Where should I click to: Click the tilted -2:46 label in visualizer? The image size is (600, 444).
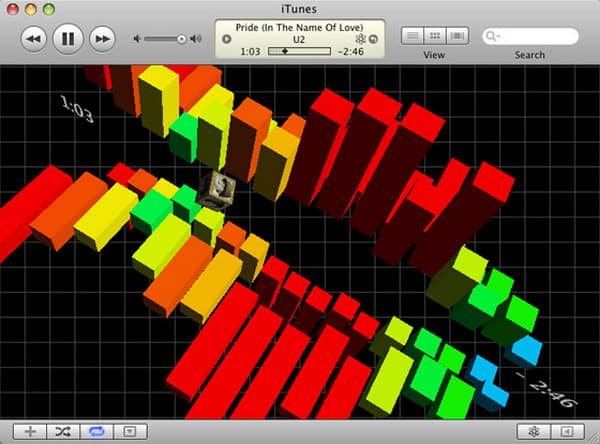pos(548,389)
